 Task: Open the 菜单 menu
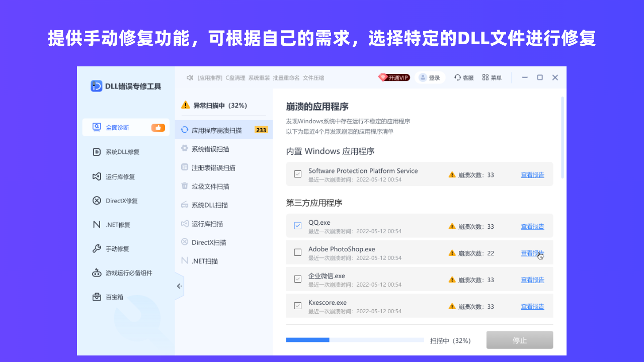(x=492, y=77)
